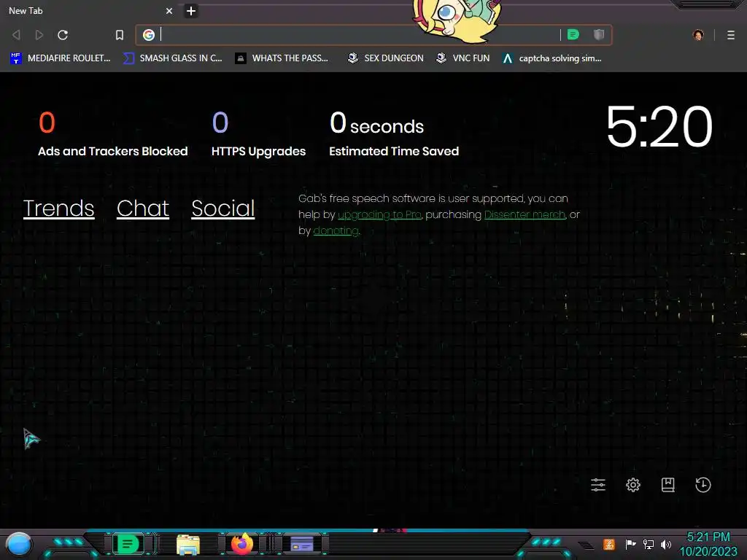The image size is (747, 560).
Task: Open captcha solving sim... bookmark
Action: coord(551,58)
